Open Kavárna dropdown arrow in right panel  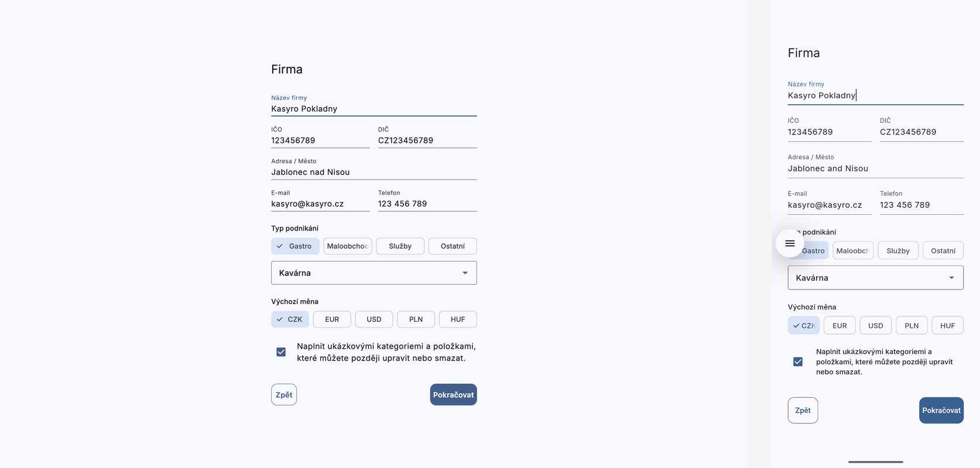[x=951, y=278]
